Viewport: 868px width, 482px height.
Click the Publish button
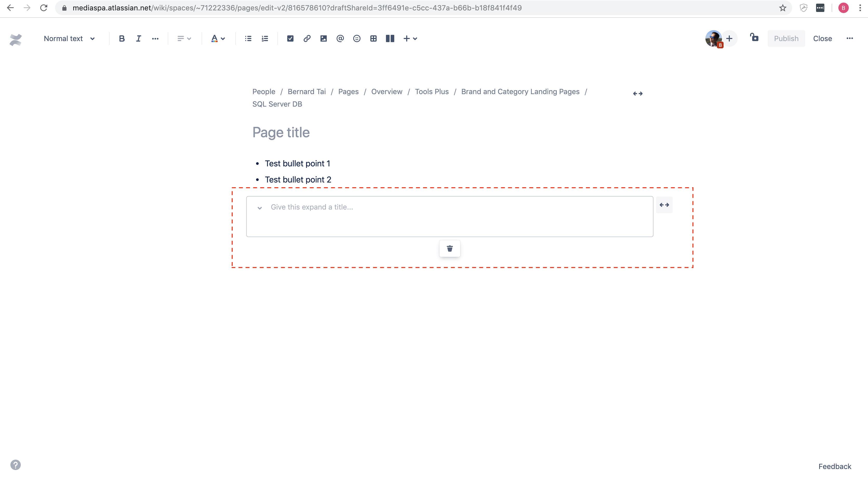coord(786,38)
